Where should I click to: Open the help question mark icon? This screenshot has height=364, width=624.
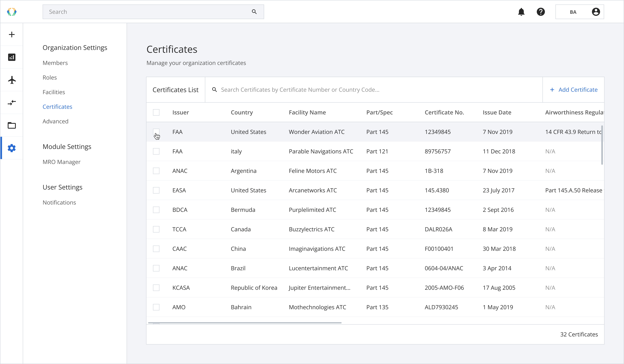pyautogui.click(x=541, y=12)
